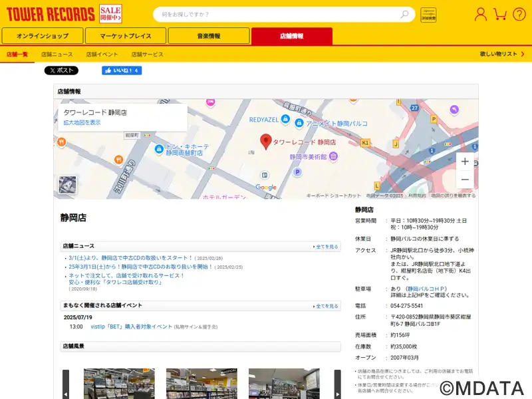Click 地図の誤りを報告する link
Screen dimensions: 532x399
coord(454,196)
